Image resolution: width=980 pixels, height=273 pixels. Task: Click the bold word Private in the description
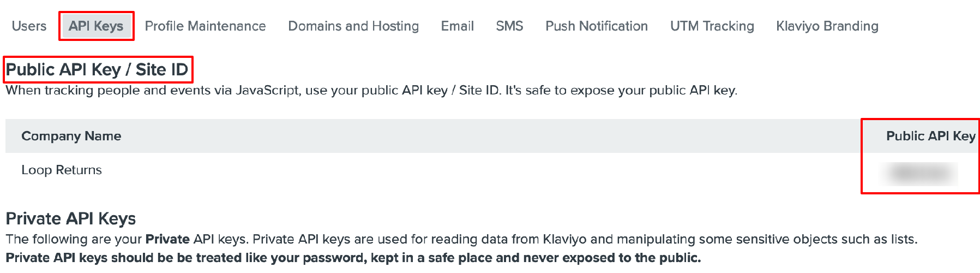pos(167,239)
